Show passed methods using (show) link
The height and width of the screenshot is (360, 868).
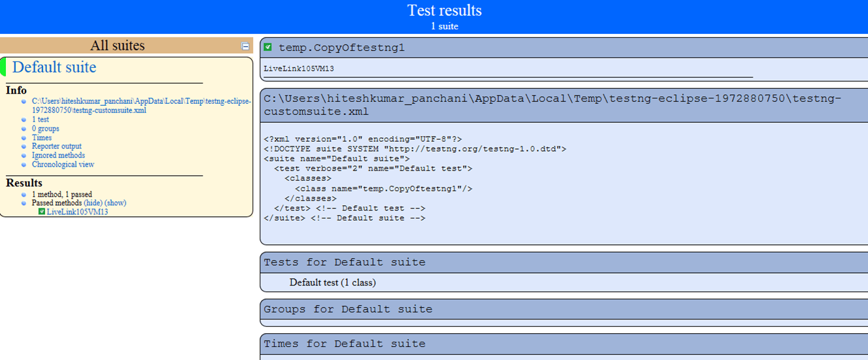(115, 203)
